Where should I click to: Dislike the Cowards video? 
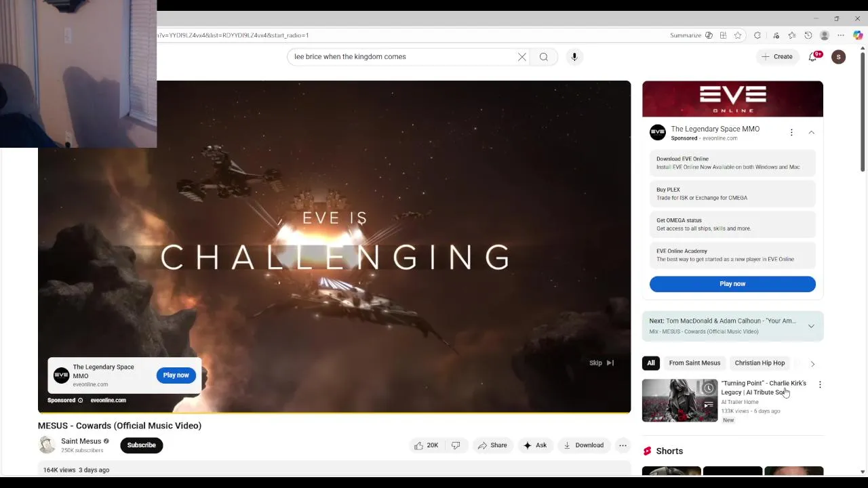pyautogui.click(x=456, y=445)
